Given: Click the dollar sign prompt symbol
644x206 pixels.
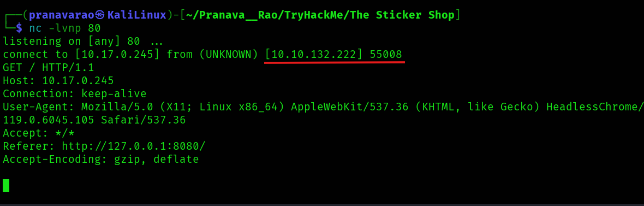Looking at the screenshot, I should [19, 28].
